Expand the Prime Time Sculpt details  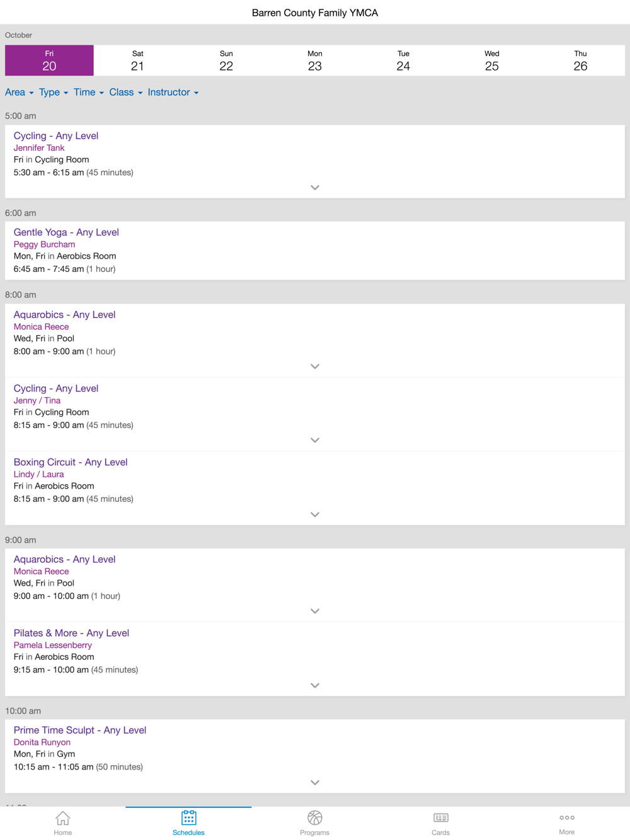tap(315, 782)
